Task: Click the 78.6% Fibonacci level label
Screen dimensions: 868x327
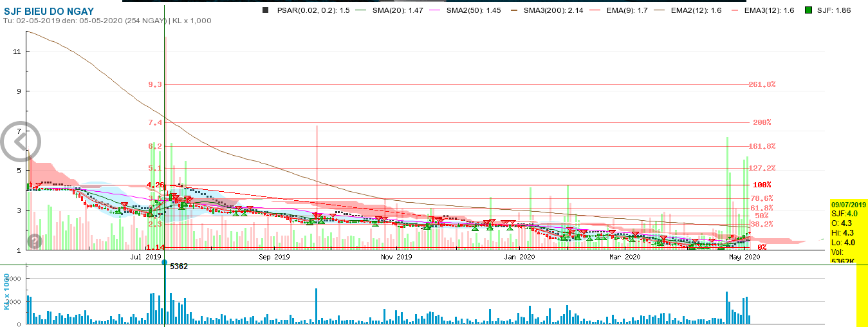Action: [x=762, y=198]
